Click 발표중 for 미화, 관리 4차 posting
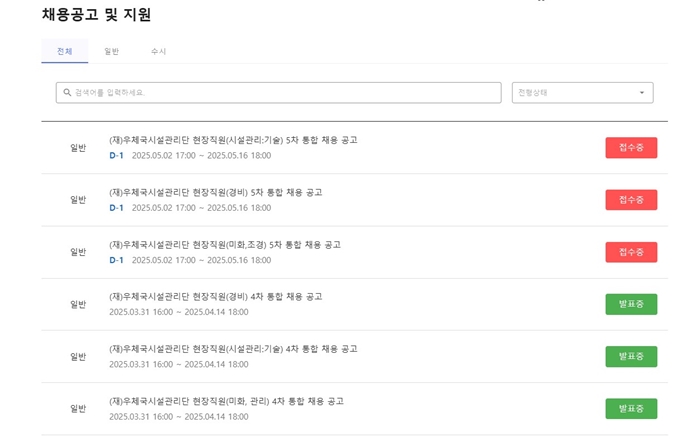The width and height of the screenshot is (680, 440). click(x=631, y=409)
